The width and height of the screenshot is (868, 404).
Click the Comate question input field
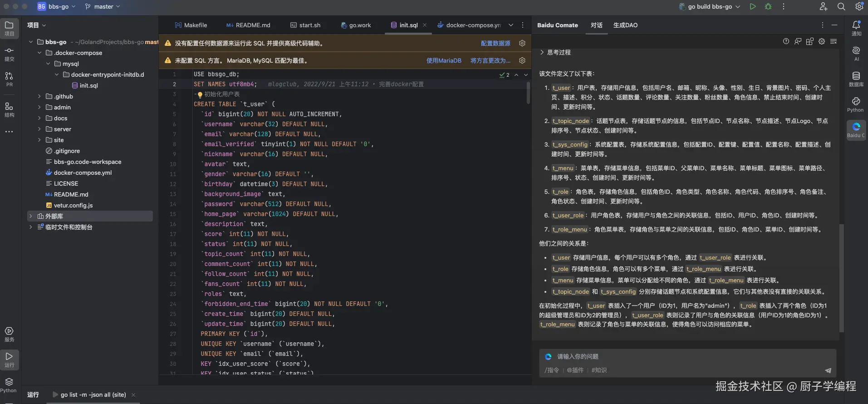(687, 357)
